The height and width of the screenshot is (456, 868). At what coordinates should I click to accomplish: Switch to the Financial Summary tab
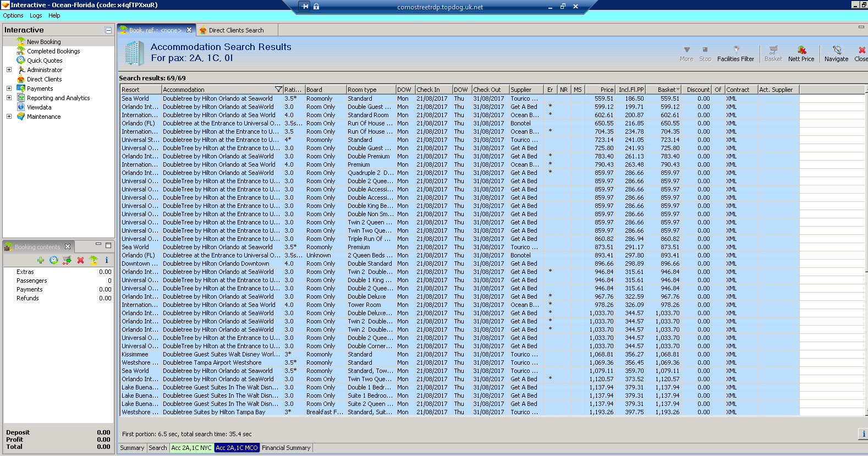click(286, 448)
